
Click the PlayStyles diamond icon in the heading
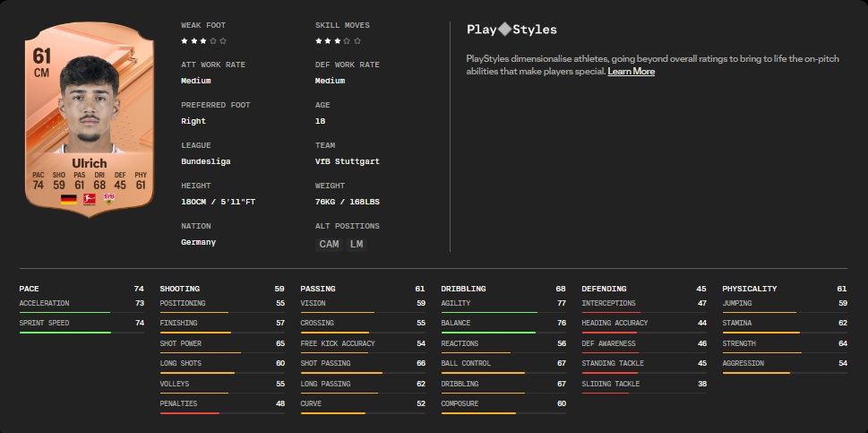[x=504, y=30]
